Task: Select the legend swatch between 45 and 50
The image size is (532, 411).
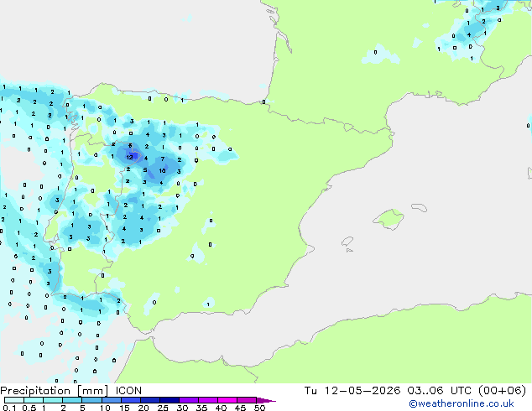Action: pos(247,400)
